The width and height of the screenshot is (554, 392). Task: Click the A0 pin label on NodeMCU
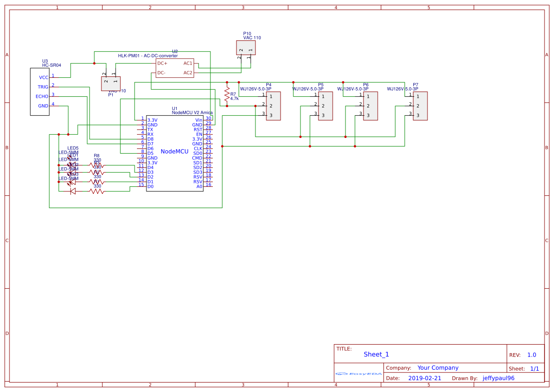(x=199, y=187)
